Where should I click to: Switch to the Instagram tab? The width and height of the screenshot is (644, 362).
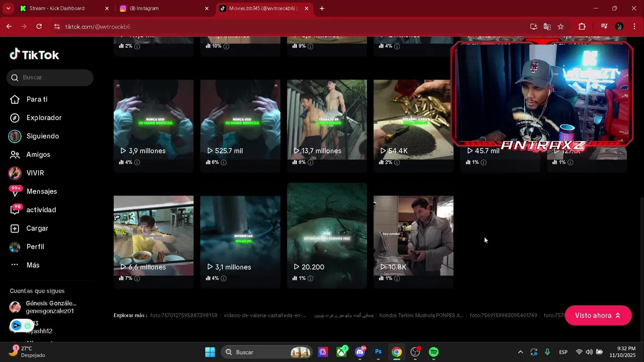pos(165,9)
